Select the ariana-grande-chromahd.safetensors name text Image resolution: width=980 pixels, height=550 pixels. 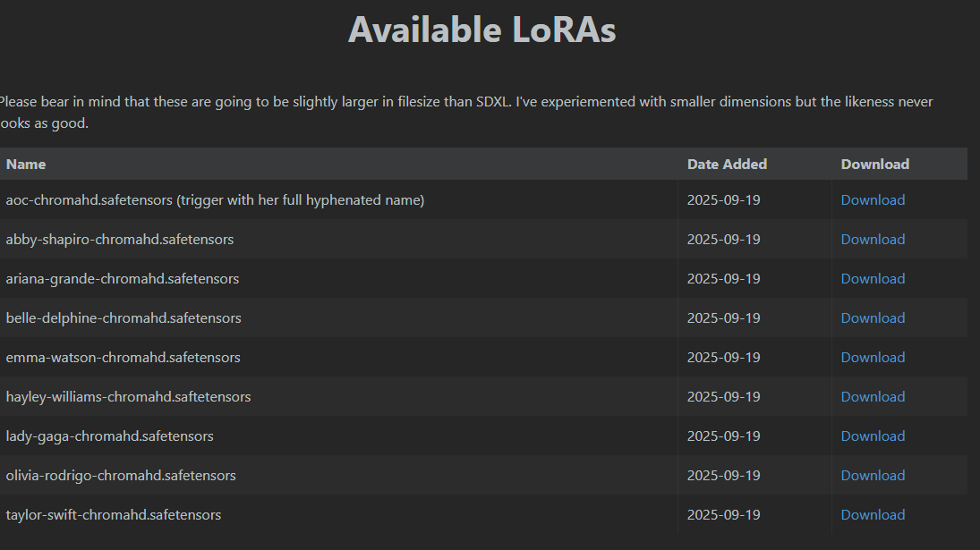point(123,278)
